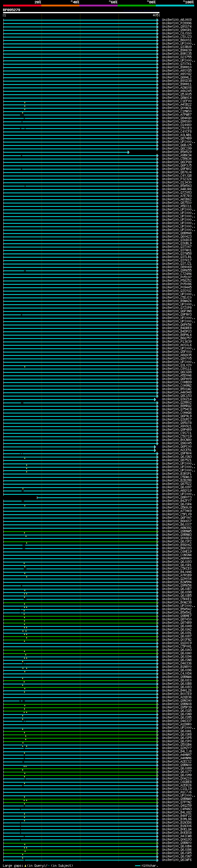Select label UniRef100_Q9BNW3
Screen dimensions: 197x868
[177, 535]
